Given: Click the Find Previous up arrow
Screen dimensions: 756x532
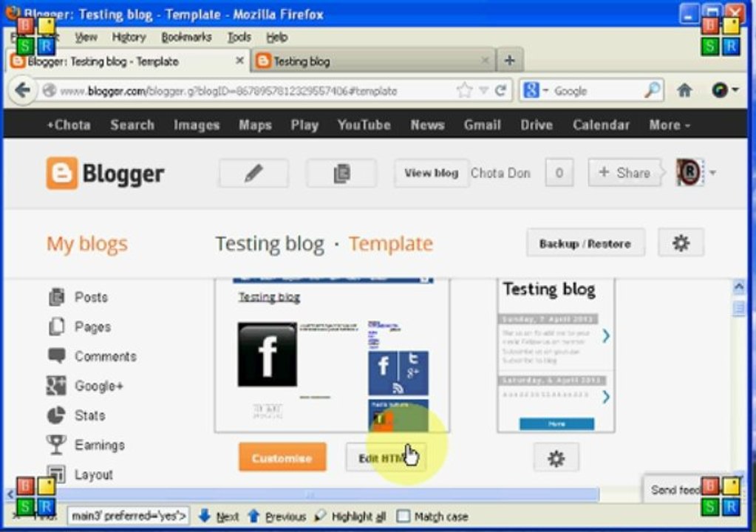Looking at the screenshot, I should [253, 516].
